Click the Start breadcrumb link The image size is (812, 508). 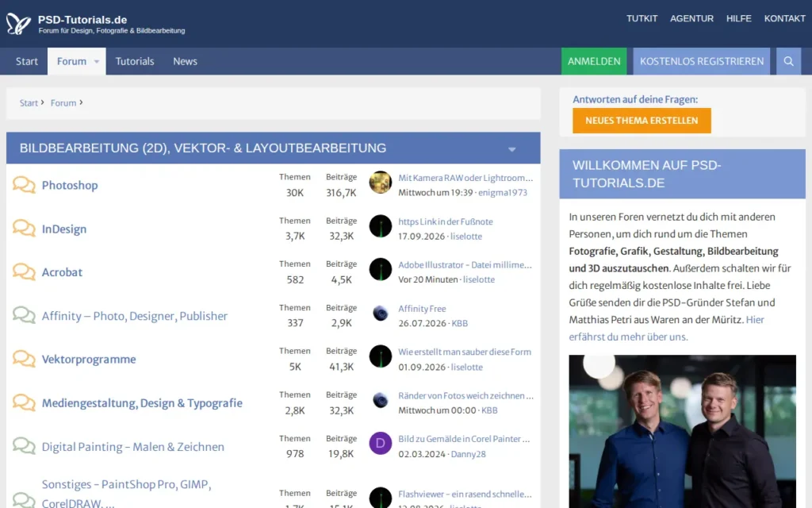pyautogui.click(x=29, y=103)
